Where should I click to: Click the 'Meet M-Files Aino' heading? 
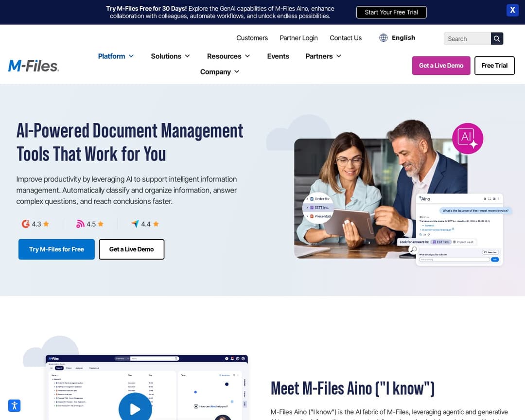(352, 389)
